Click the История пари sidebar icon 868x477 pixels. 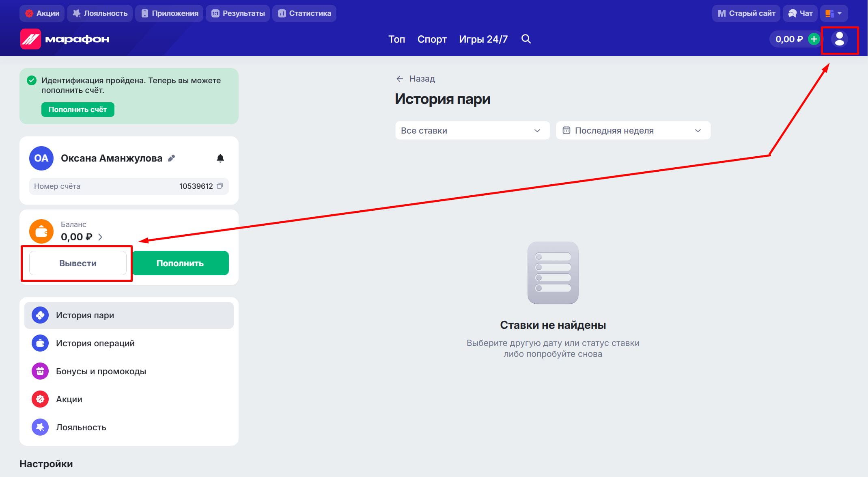[40, 315]
